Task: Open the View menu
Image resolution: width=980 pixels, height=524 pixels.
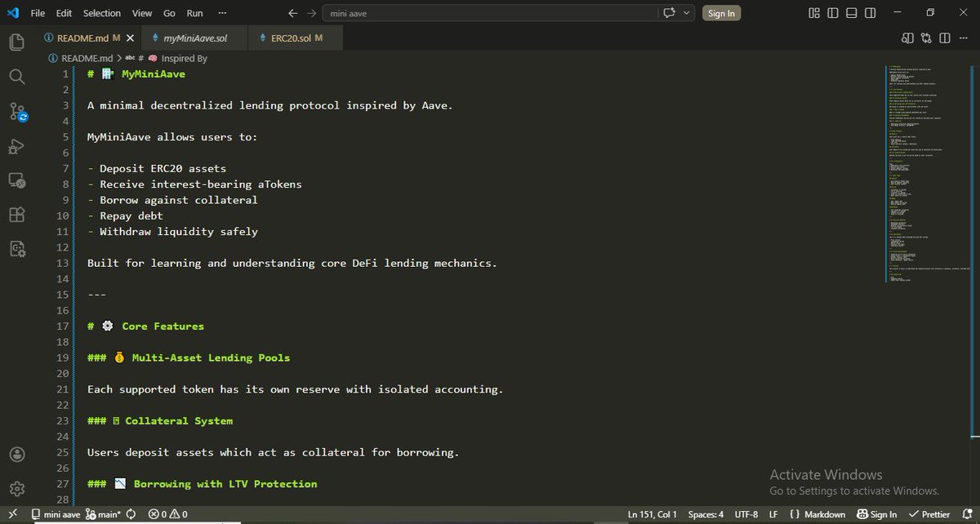Action: tap(142, 13)
